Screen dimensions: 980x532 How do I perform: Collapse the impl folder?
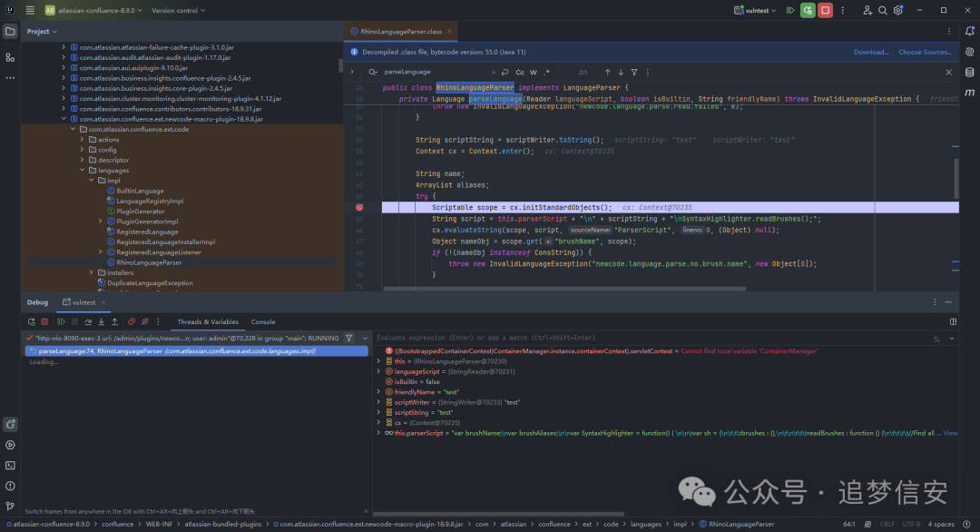92,181
